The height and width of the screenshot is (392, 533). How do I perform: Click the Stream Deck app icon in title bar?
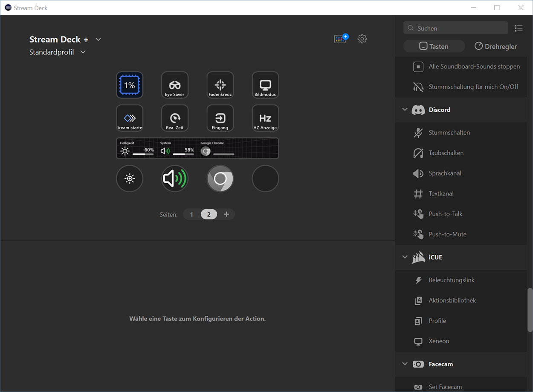(x=8, y=8)
